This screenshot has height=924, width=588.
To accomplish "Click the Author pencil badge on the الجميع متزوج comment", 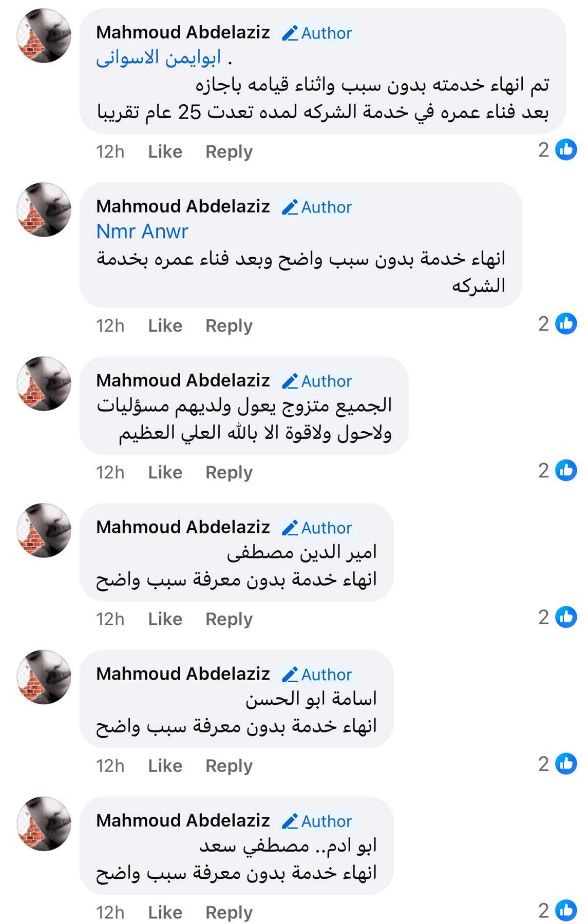I will click(317, 381).
